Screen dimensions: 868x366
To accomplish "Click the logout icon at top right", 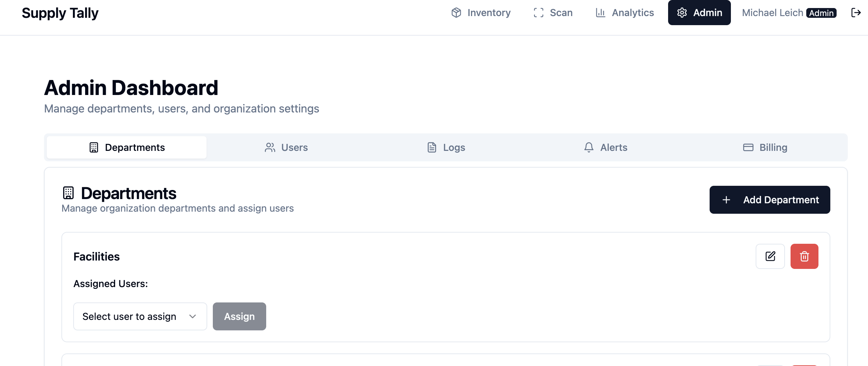I will (x=856, y=13).
